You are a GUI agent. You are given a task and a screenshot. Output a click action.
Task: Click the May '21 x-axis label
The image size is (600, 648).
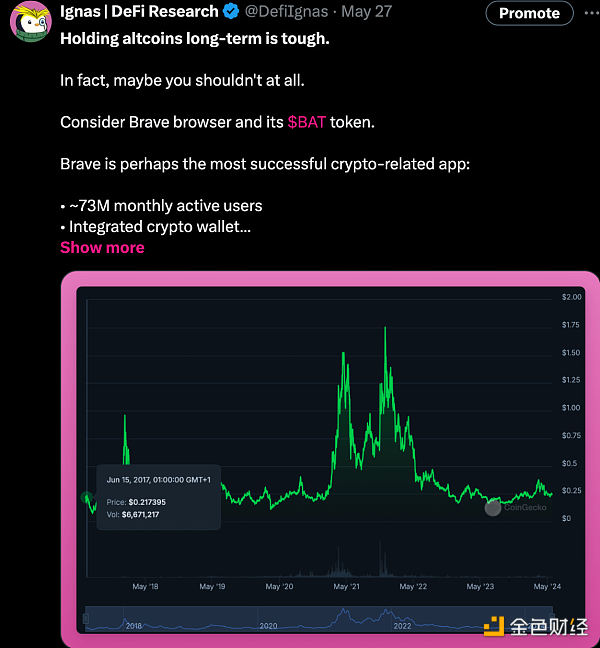[346, 587]
